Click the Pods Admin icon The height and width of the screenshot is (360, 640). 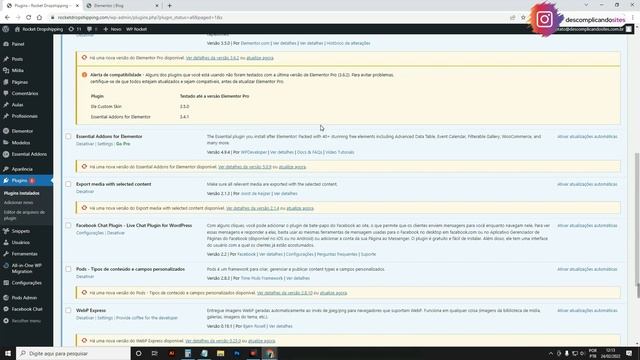coord(6,298)
